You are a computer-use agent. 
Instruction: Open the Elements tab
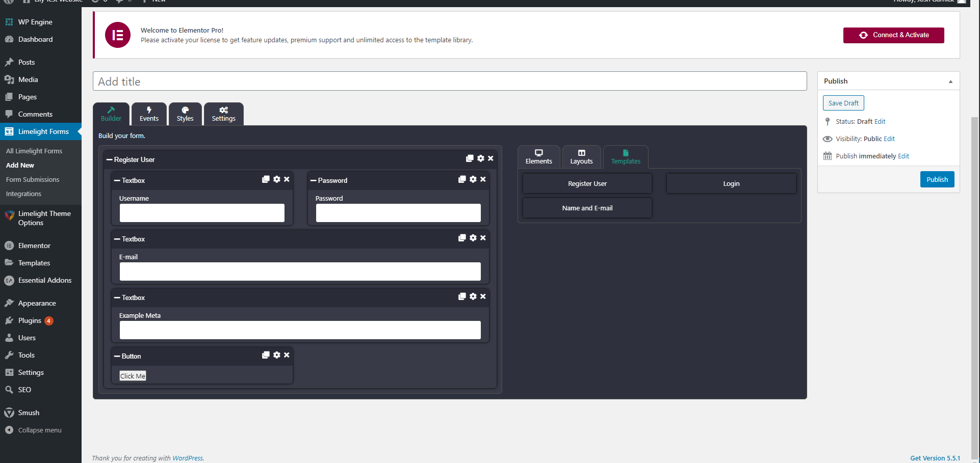(x=538, y=157)
